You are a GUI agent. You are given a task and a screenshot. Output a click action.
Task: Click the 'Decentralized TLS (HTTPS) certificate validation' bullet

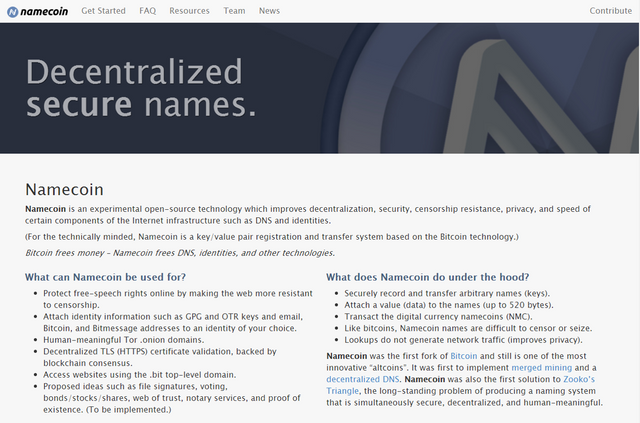pos(160,357)
